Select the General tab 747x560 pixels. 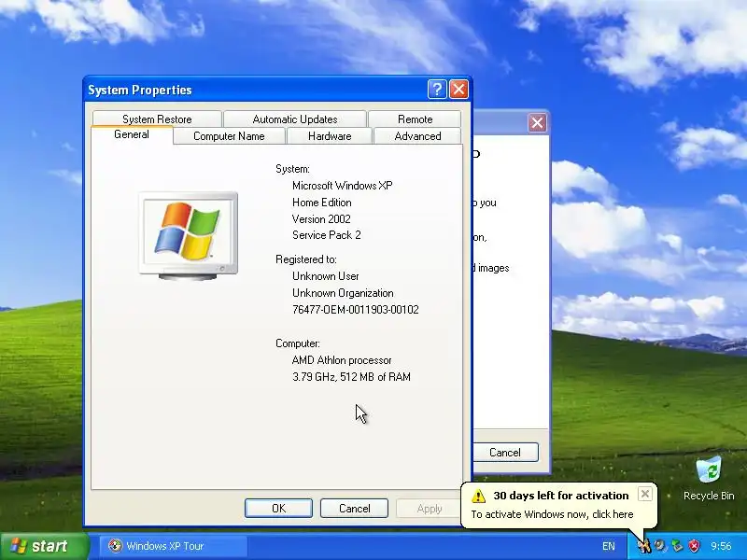(x=132, y=134)
